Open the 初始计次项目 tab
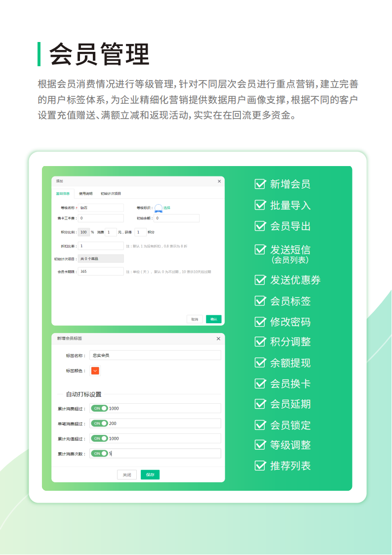 coord(111,194)
